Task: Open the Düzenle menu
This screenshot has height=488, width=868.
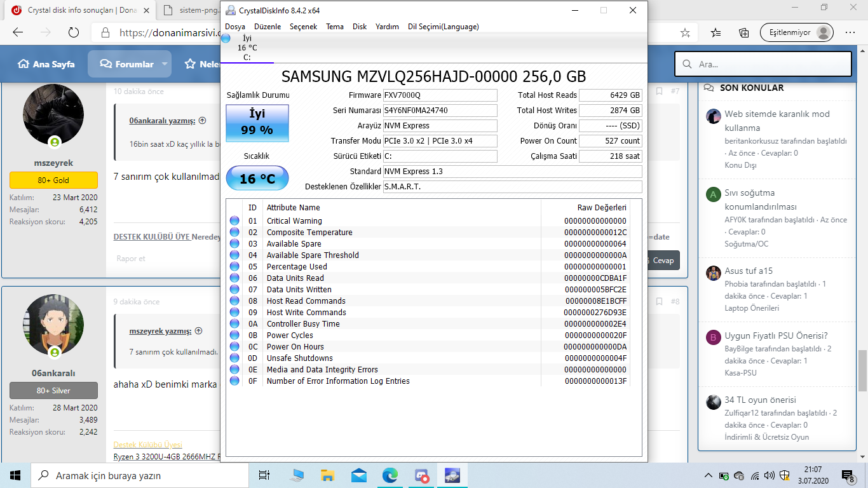Action: click(x=268, y=27)
